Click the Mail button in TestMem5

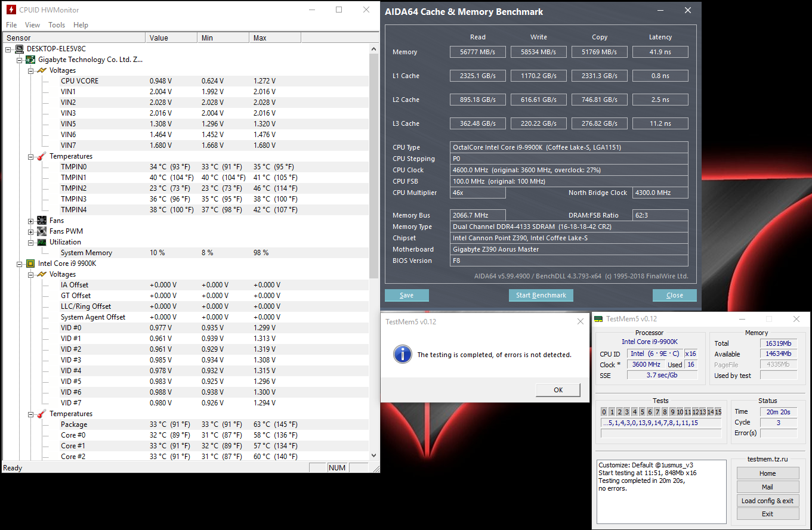pos(768,487)
